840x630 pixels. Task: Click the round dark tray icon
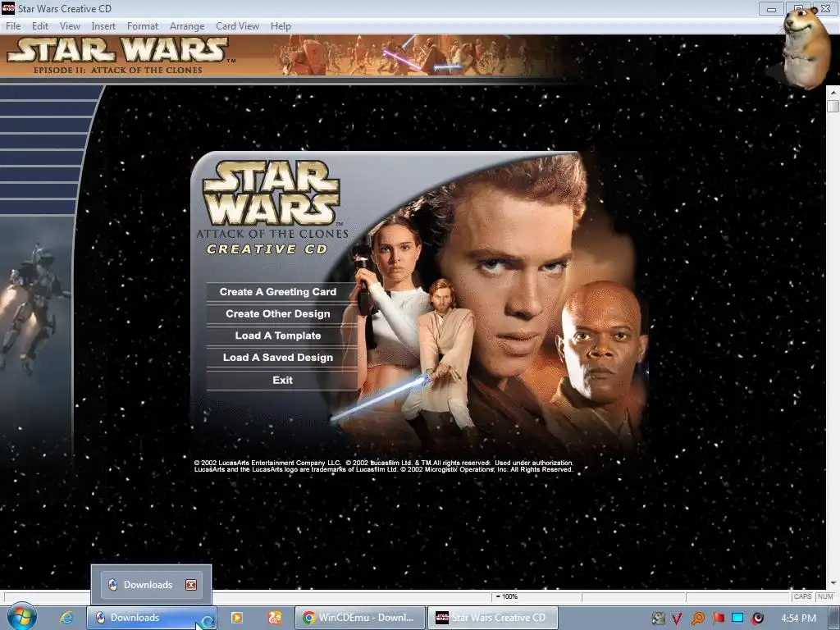(x=757, y=619)
